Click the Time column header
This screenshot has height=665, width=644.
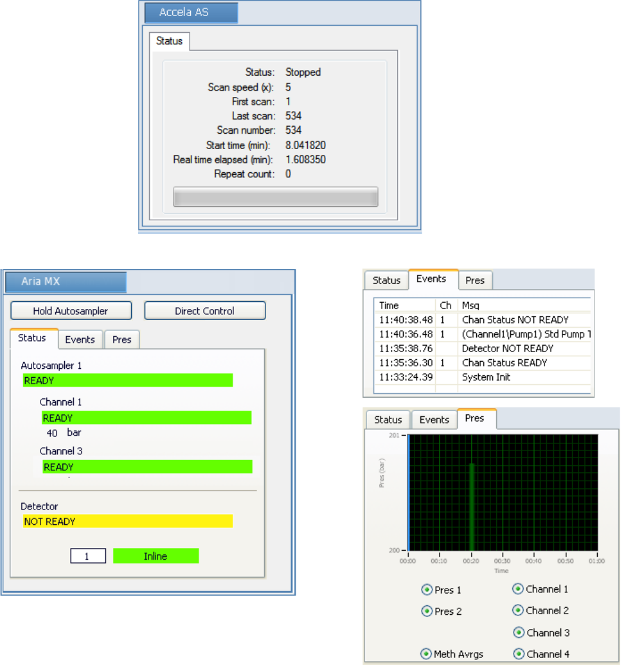[405, 305]
